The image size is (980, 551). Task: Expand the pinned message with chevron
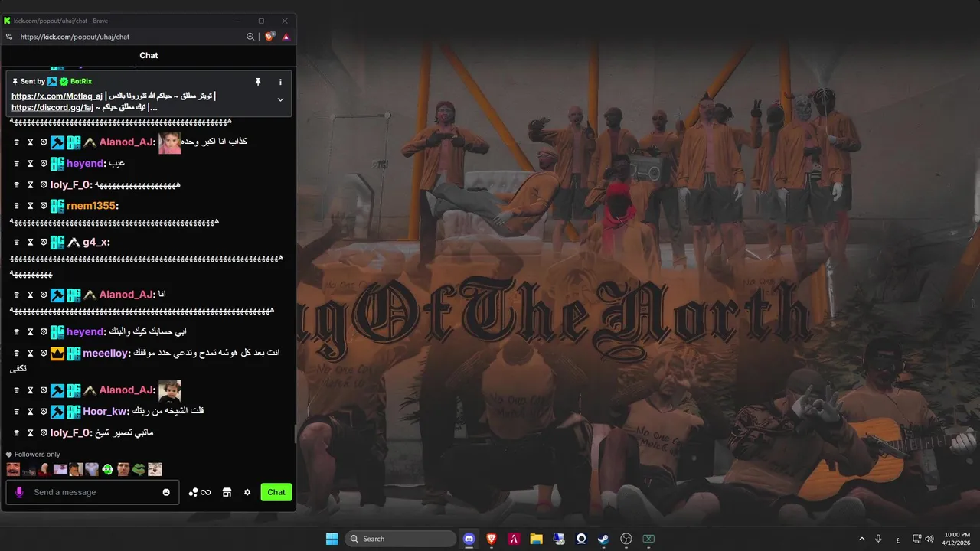[280, 99]
